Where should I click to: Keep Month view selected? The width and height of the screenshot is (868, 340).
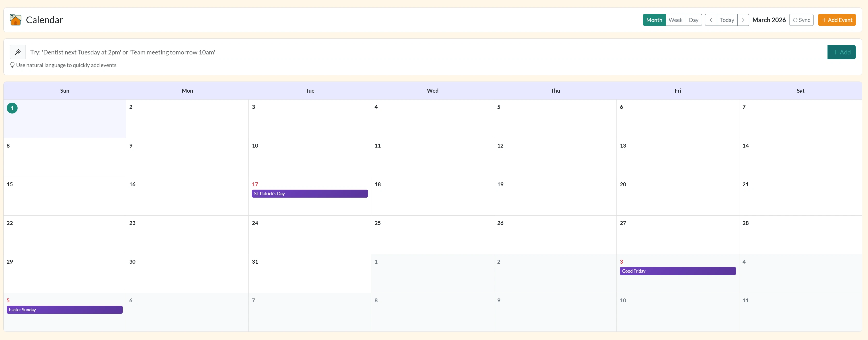[x=654, y=20]
